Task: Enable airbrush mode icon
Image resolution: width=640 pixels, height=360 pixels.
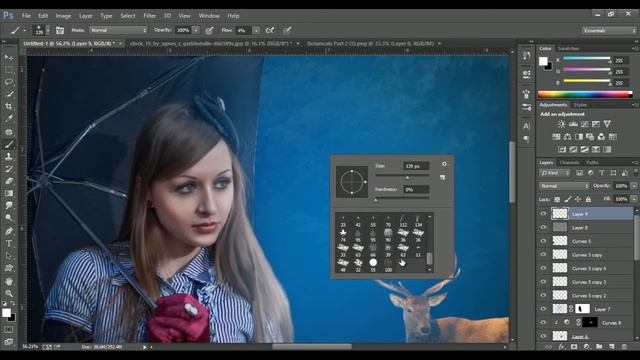Action: (x=270, y=30)
